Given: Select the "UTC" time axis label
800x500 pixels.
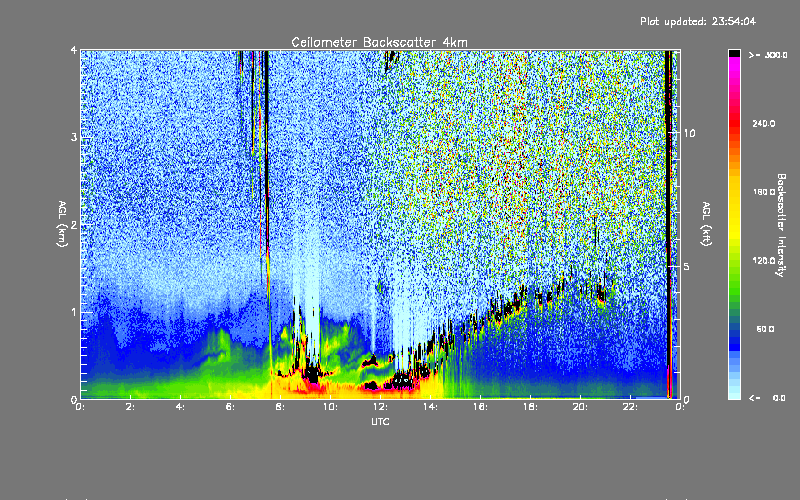Looking at the screenshot, I should click(x=380, y=421).
